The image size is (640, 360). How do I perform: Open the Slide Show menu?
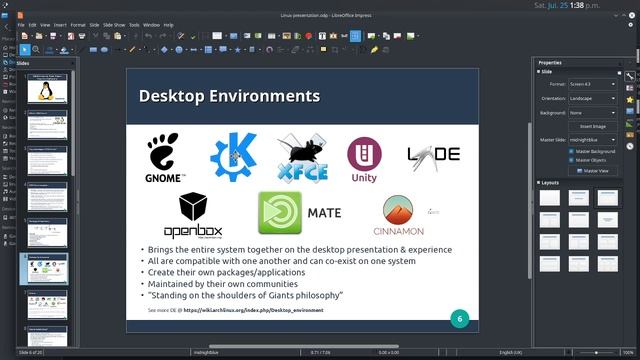point(114,25)
